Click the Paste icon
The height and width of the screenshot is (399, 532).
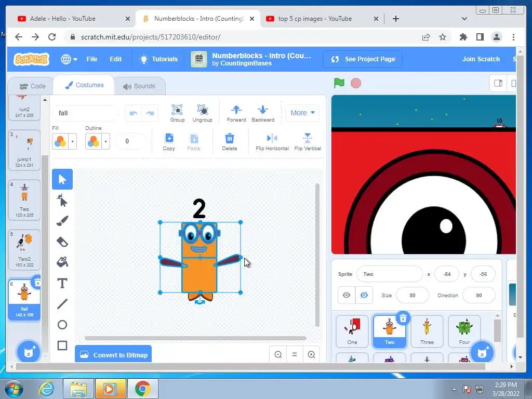[x=194, y=141]
